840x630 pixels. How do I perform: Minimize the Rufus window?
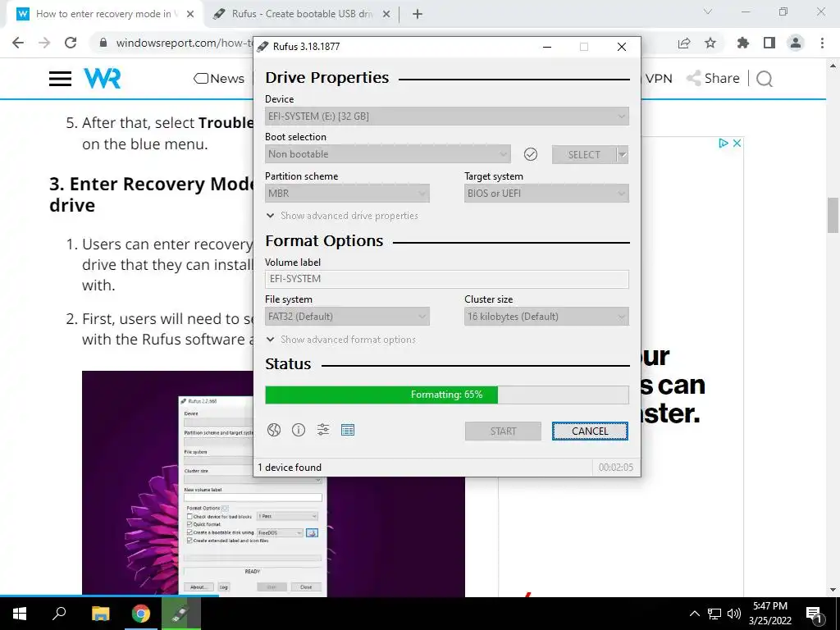[x=547, y=47]
